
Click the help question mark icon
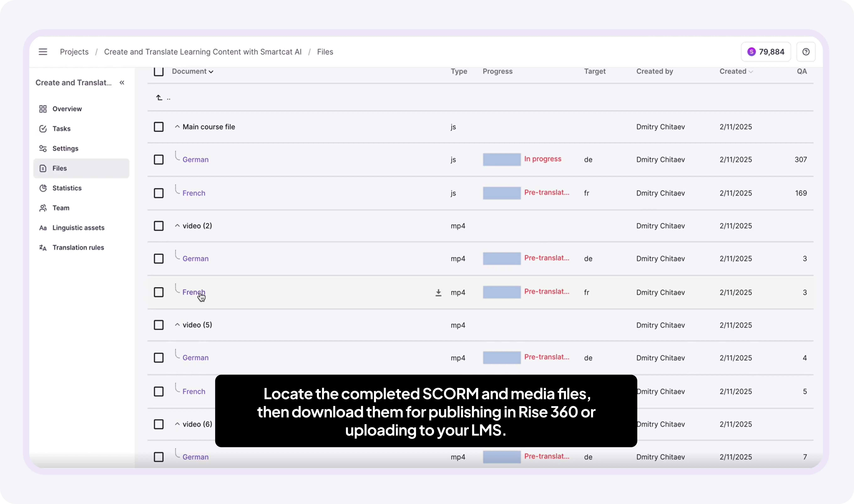click(x=806, y=52)
